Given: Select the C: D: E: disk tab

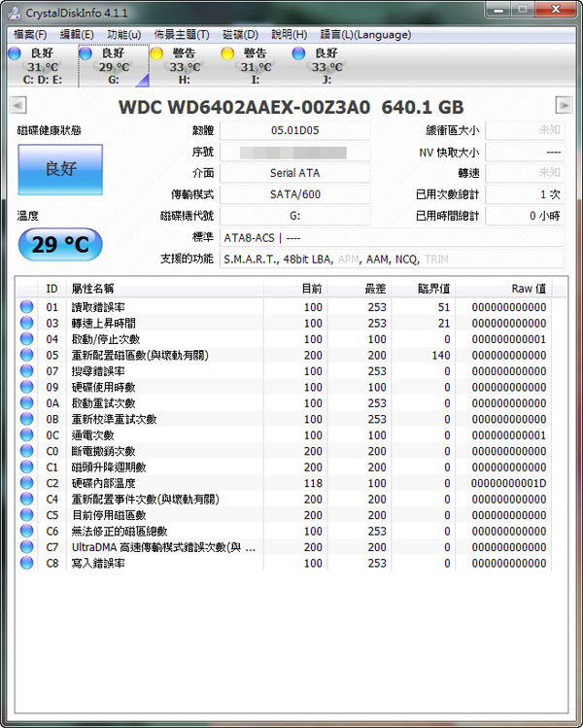Looking at the screenshot, I should click(42, 66).
